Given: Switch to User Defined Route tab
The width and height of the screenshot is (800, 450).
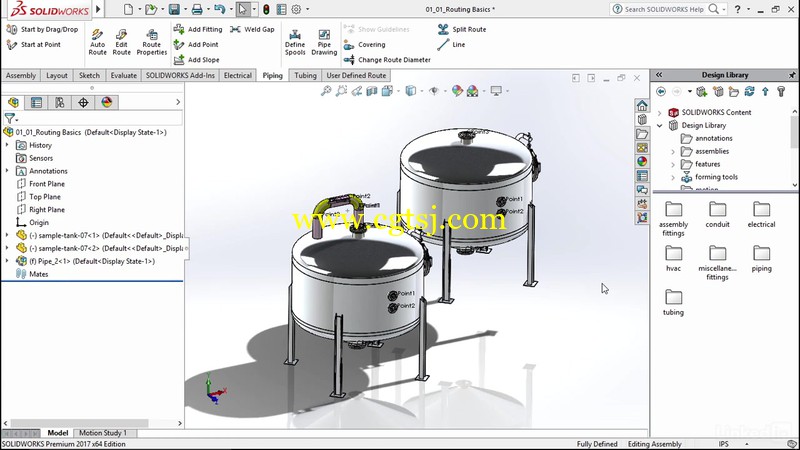Looking at the screenshot, I should click(356, 76).
